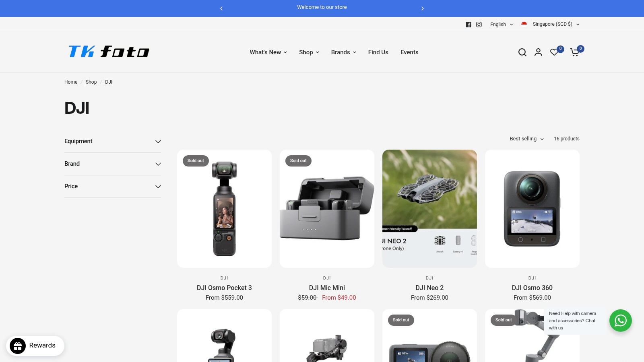The image size is (644, 362).
Task: Open the Facebook page icon
Action: [468, 25]
